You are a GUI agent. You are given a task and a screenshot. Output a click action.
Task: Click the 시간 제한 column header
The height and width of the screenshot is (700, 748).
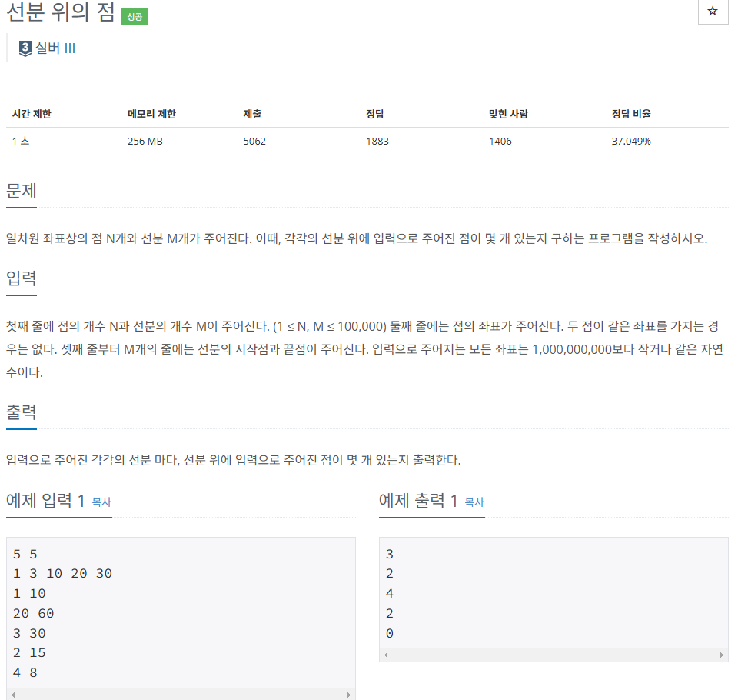(x=32, y=114)
